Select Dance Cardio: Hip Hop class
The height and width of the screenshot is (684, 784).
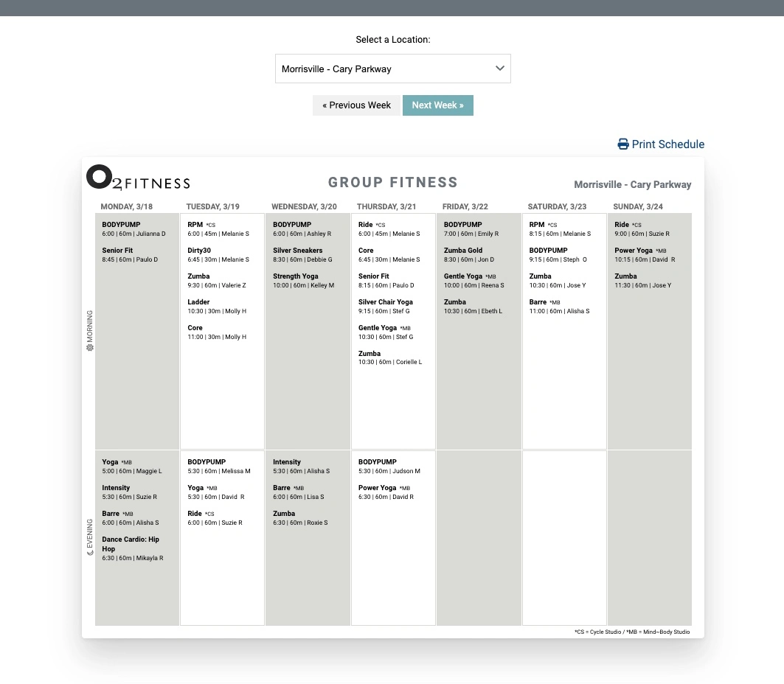133,548
